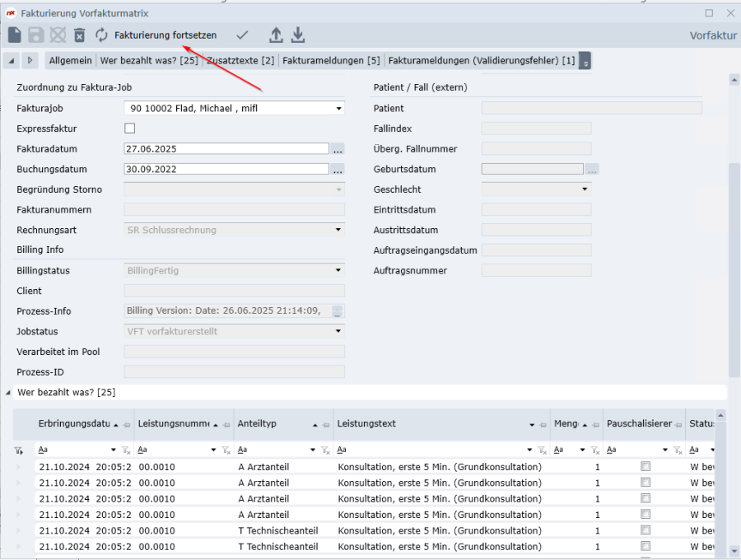Open the Fakturajob dropdown
Screen dimensions: 741x560
pyautogui.click(x=338, y=109)
